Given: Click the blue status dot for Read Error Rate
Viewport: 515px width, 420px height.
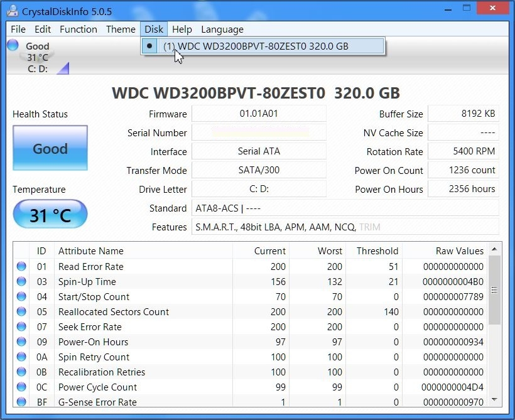Looking at the screenshot, I should [x=21, y=266].
